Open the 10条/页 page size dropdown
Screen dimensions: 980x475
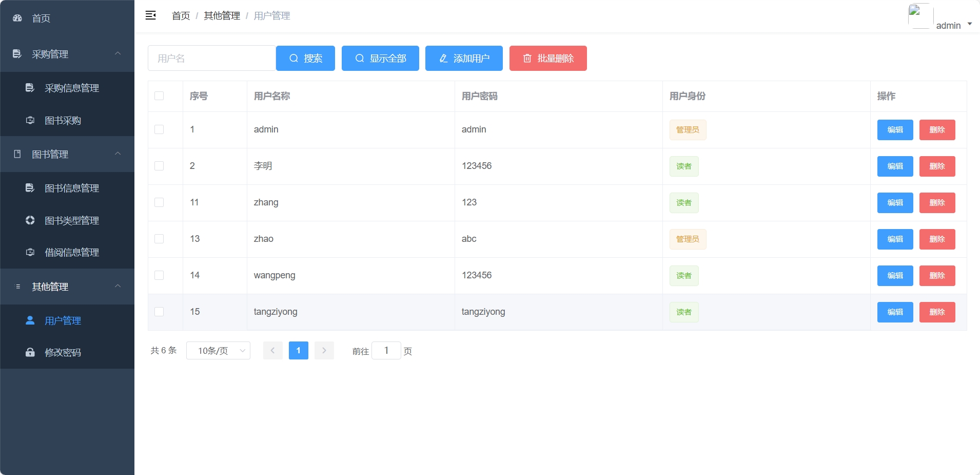pos(218,350)
